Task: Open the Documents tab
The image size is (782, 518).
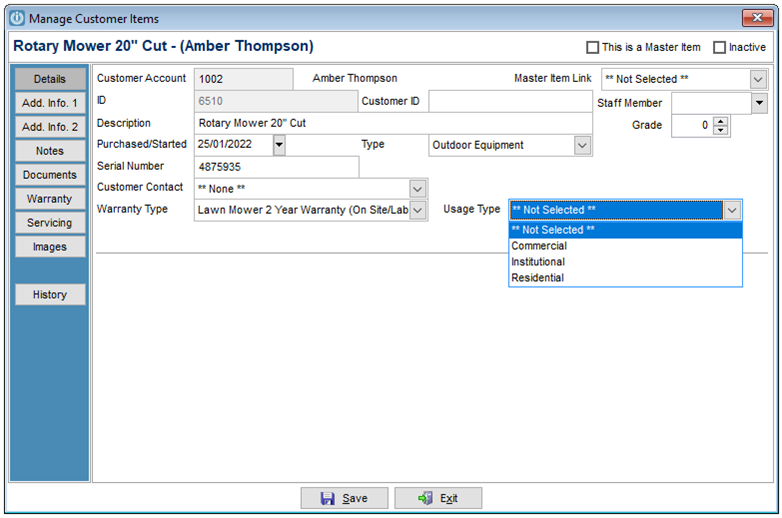Action: pos(50,175)
